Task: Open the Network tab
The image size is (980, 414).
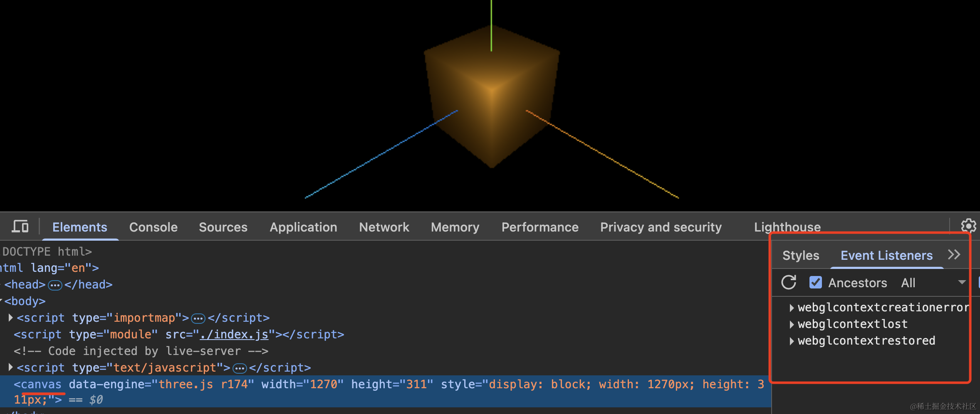Action: [x=384, y=227]
